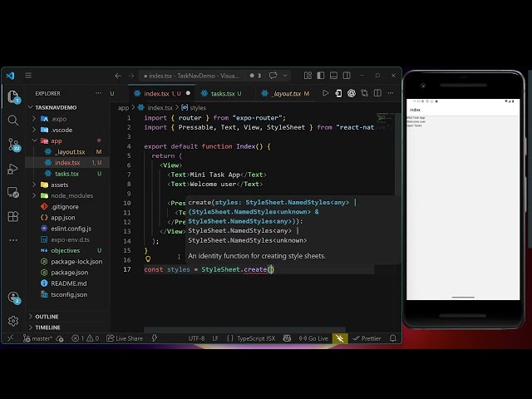Open the hamburger application menu

pyautogui.click(x=28, y=76)
